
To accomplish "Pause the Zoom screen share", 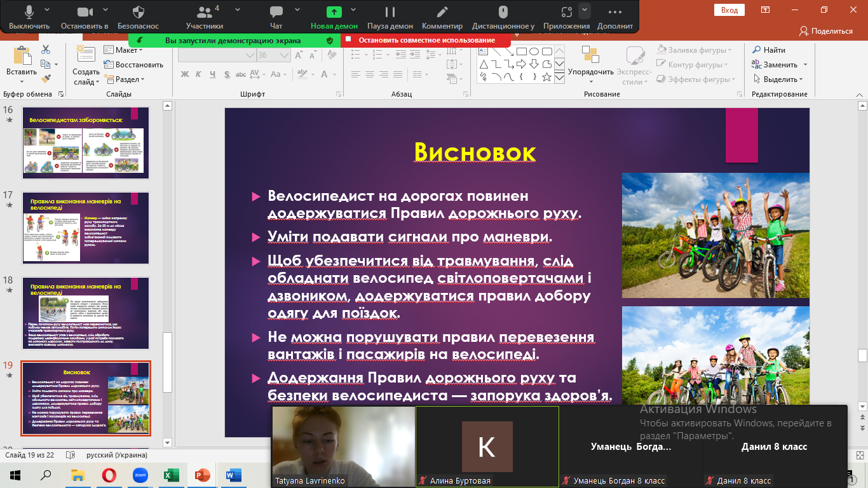I will pyautogui.click(x=390, y=17).
